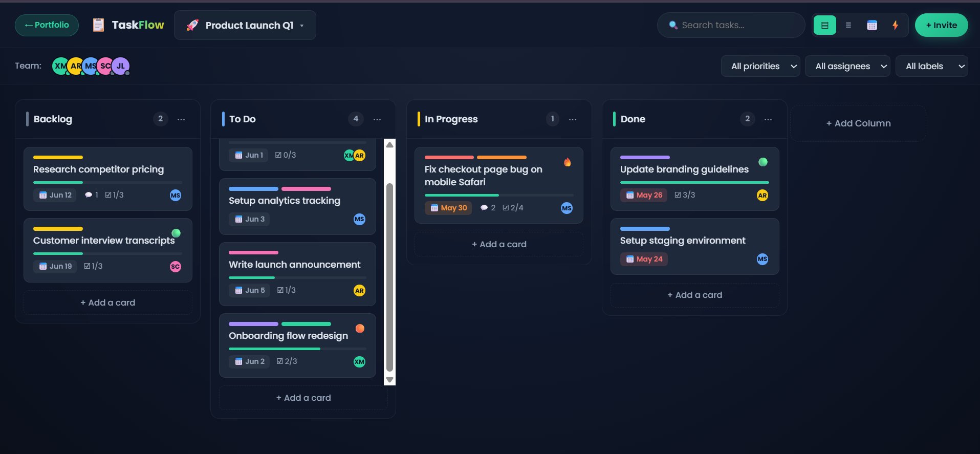
Task: Click the Invite button
Action: click(941, 25)
